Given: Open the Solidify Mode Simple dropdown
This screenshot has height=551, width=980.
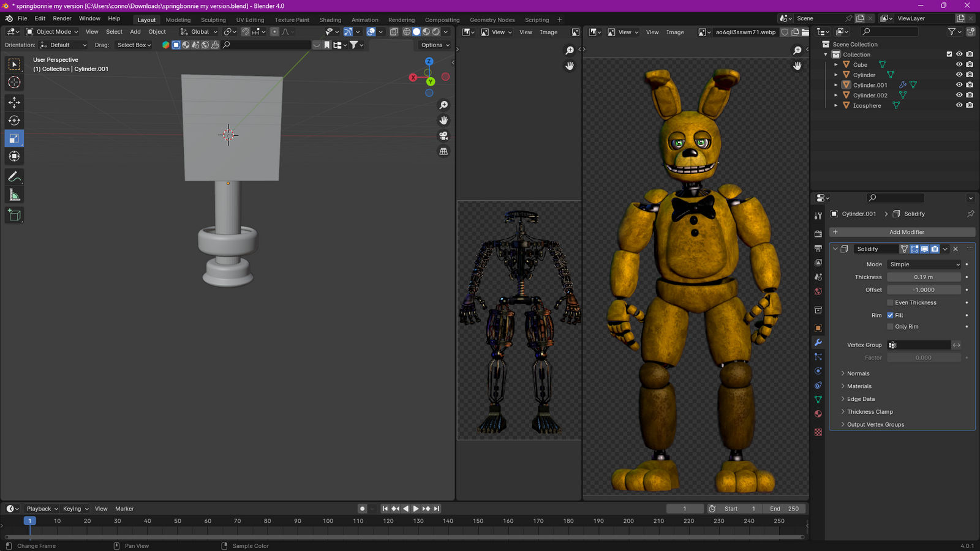Looking at the screenshot, I should 924,264.
